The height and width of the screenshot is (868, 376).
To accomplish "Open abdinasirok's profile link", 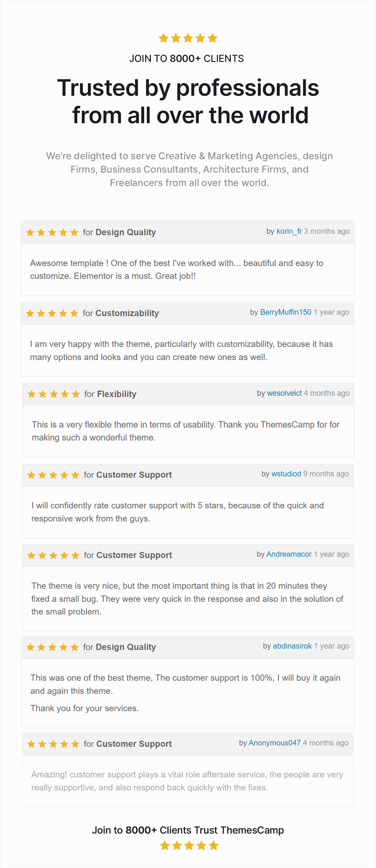I will (x=292, y=646).
